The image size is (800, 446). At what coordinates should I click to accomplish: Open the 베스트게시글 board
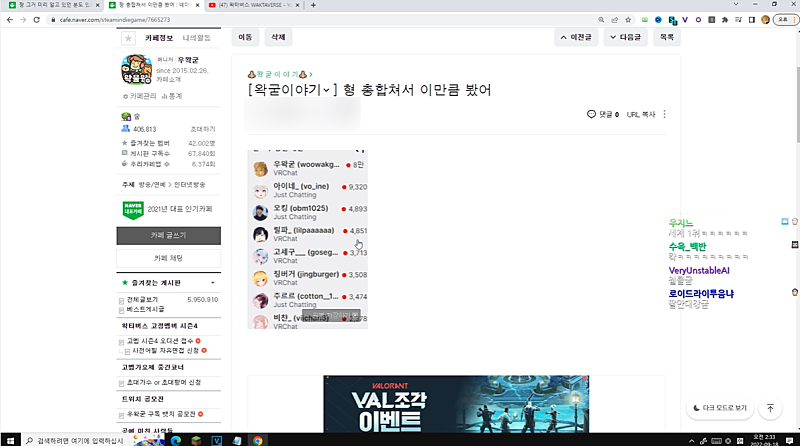point(145,309)
